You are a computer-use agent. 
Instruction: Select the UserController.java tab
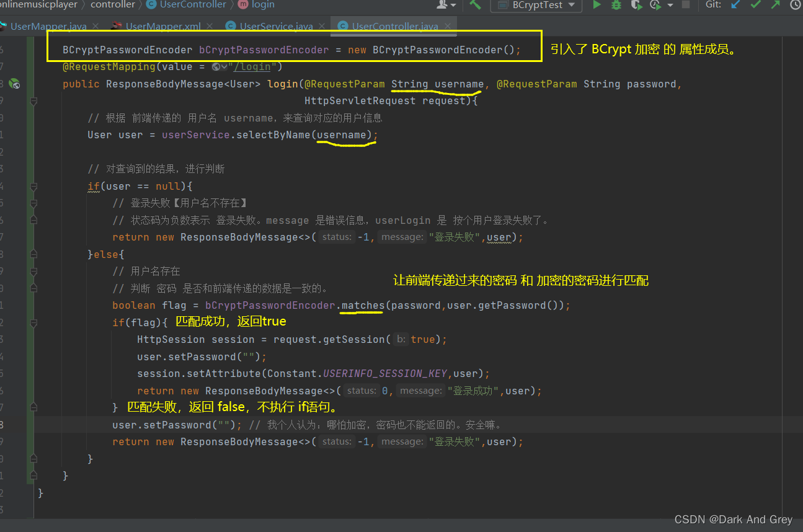pyautogui.click(x=395, y=26)
